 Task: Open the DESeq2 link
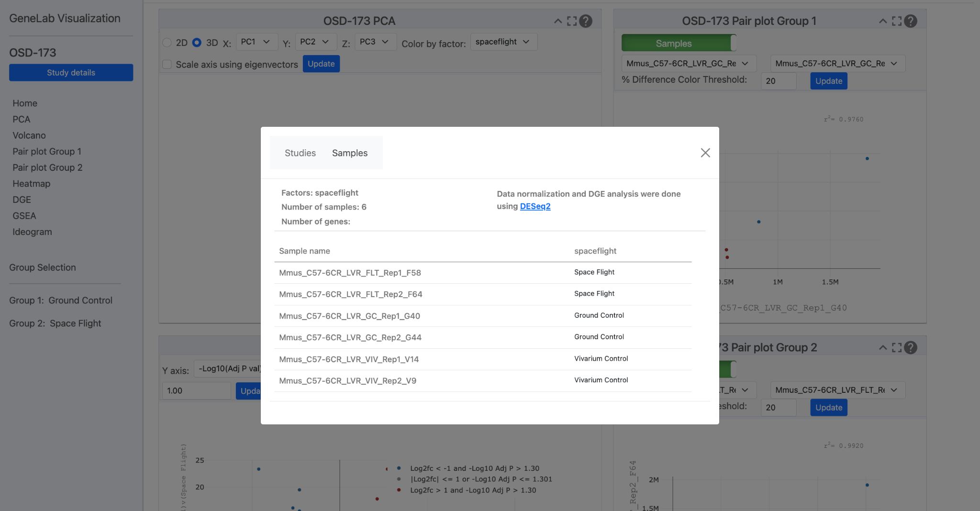[535, 206]
